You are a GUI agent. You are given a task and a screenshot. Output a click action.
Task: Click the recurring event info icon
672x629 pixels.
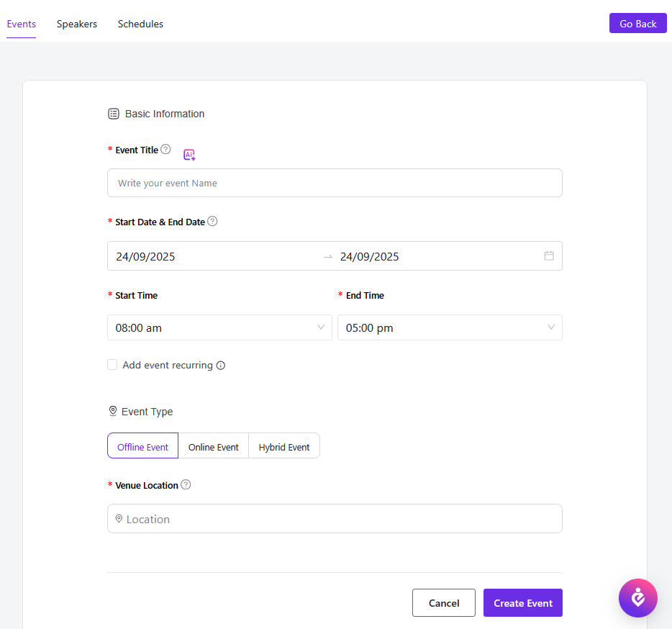pos(221,366)
